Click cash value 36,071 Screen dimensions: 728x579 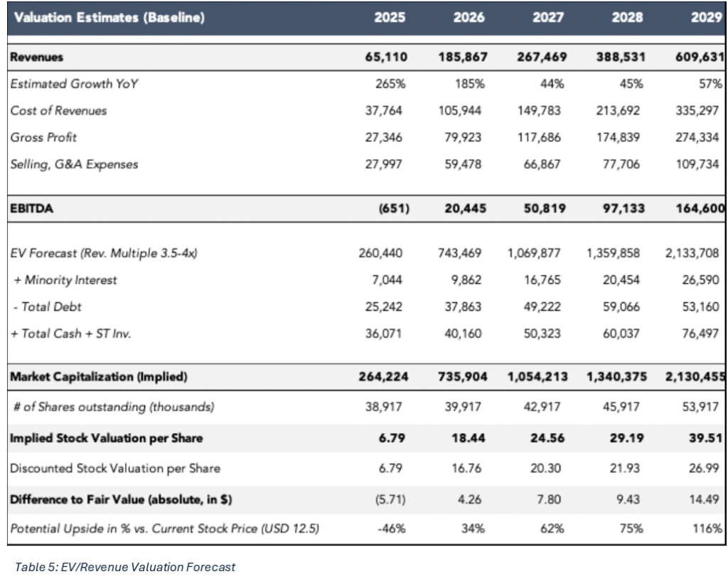383,334
